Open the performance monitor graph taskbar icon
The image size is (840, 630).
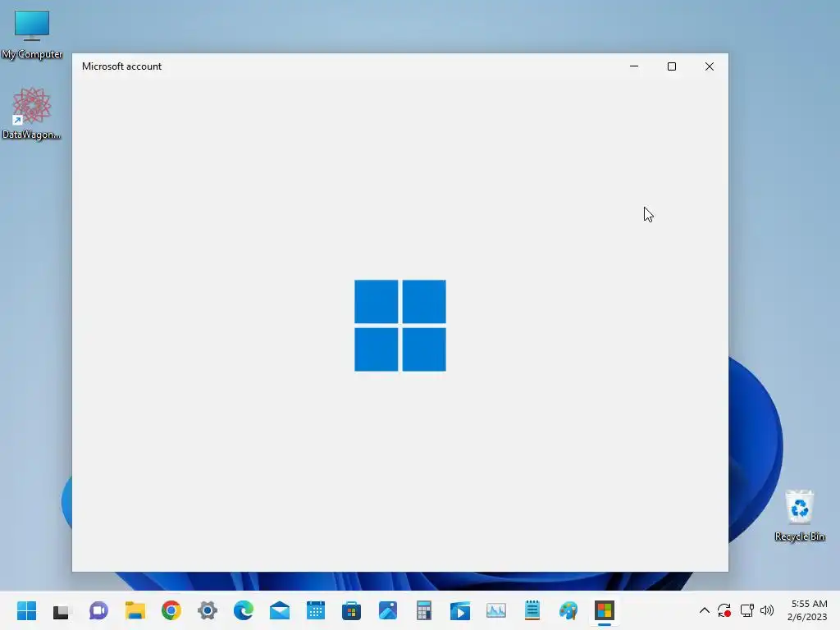click(496, 610)
